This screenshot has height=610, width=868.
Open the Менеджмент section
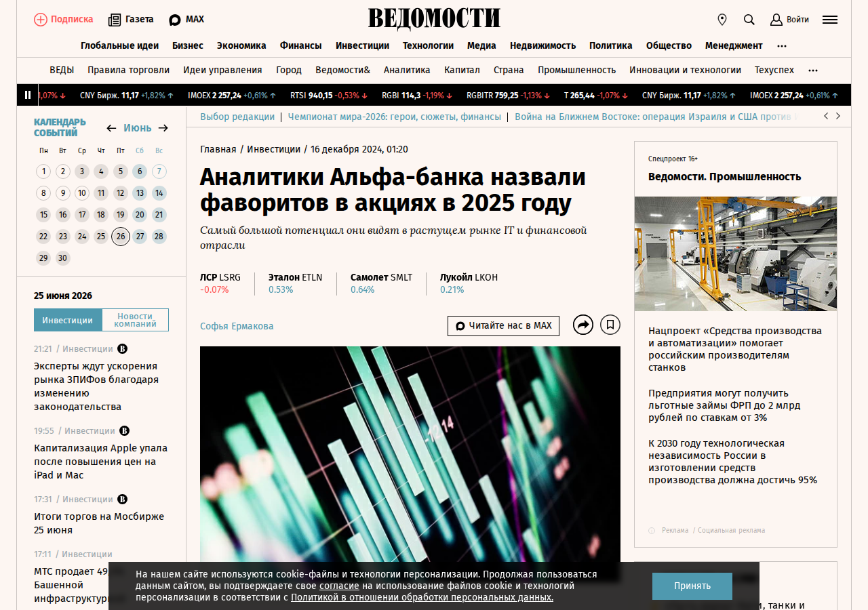click(x=734, y=46)
